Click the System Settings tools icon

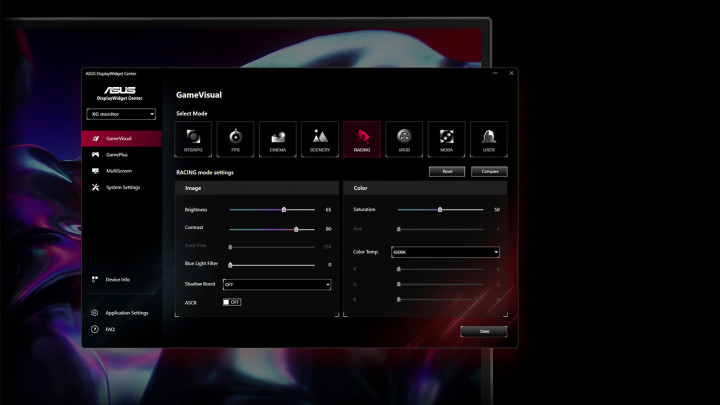tap(95, 187)
